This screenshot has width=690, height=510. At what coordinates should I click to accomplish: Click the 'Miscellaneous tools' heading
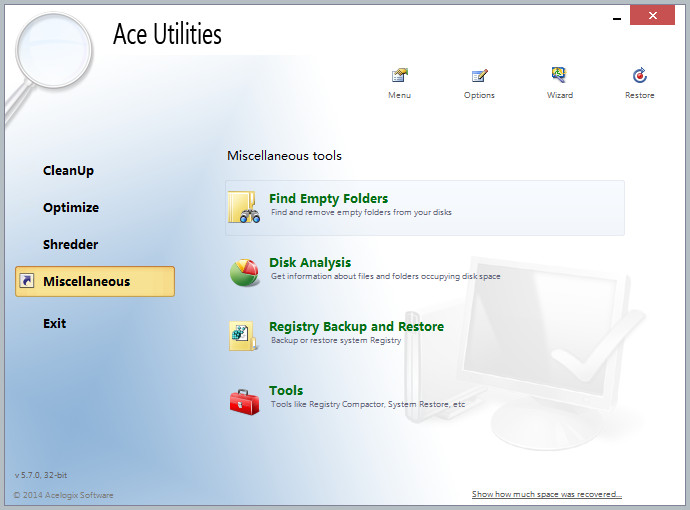pyautogui.click(x=284, y=156)
